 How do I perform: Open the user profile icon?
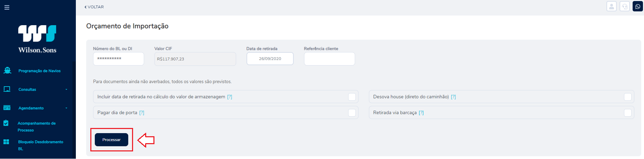tap(611, 7)
